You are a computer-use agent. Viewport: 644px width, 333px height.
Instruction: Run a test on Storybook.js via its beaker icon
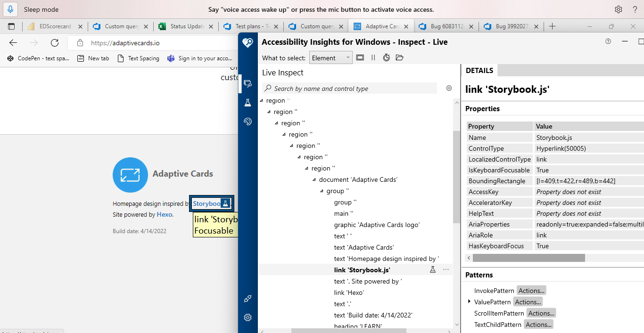[433, 269]
